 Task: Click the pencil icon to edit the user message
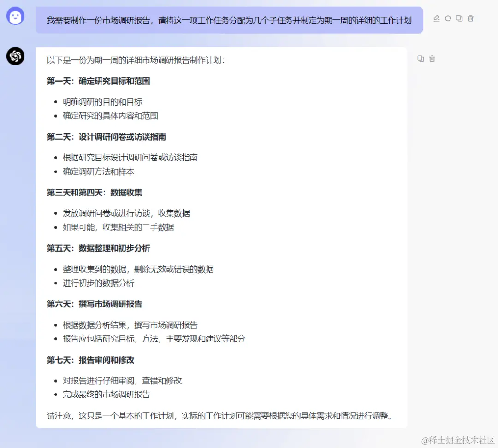pos(437,18)
